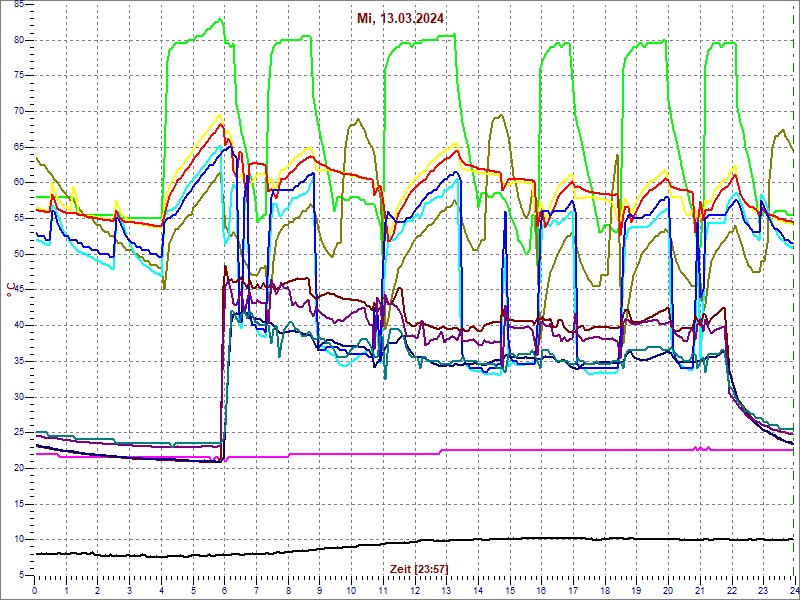
Task: Select the 80 value on the temperature axis
Action: (18, 40)
